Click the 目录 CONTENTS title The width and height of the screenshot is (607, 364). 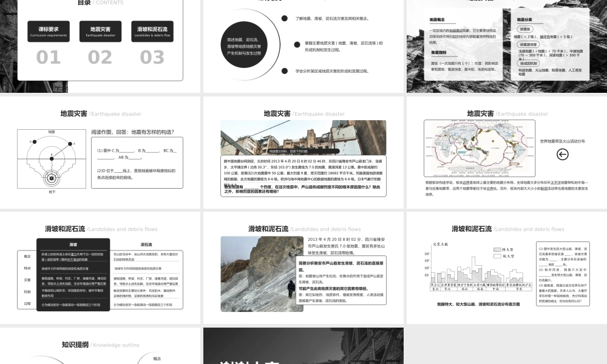100,2
